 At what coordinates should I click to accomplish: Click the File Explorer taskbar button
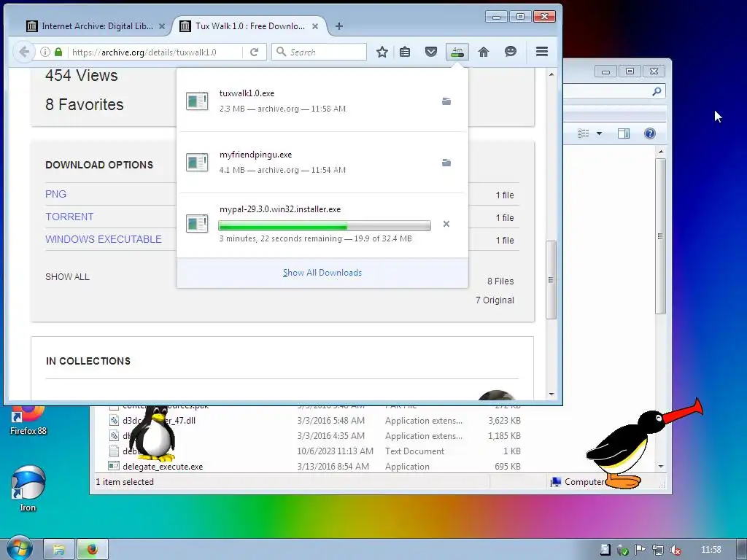[x=59, y=550]
